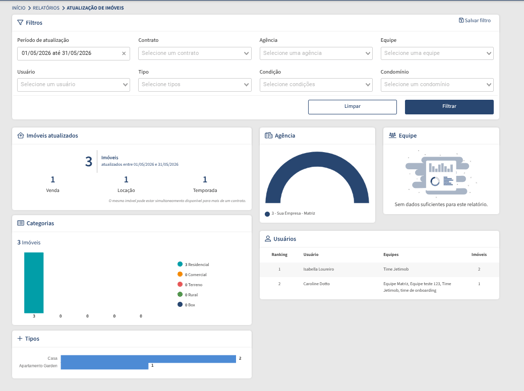
Task: Click the house icon in Imóveis atualizados
Action: 20,135
